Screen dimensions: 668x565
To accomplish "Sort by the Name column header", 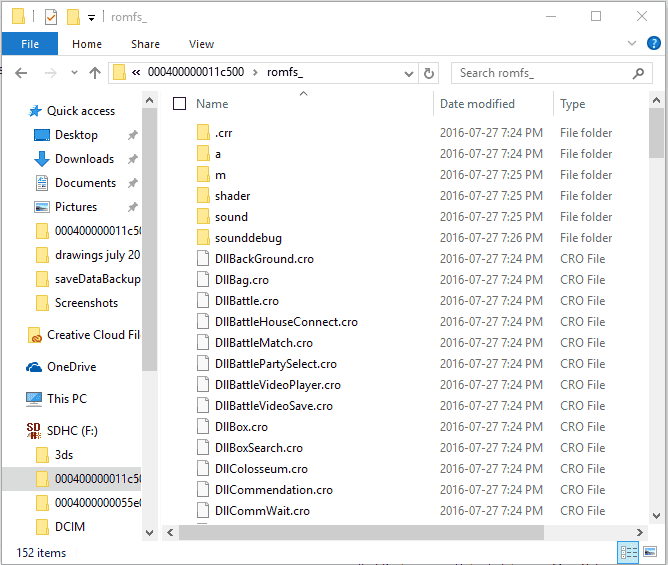I will click(x=212, y=104).
